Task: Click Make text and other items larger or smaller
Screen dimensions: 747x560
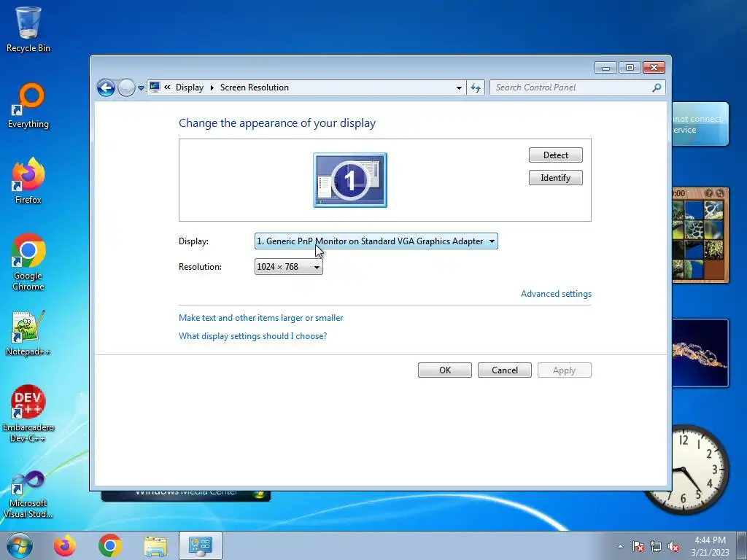Action: (x=260, y=318)
